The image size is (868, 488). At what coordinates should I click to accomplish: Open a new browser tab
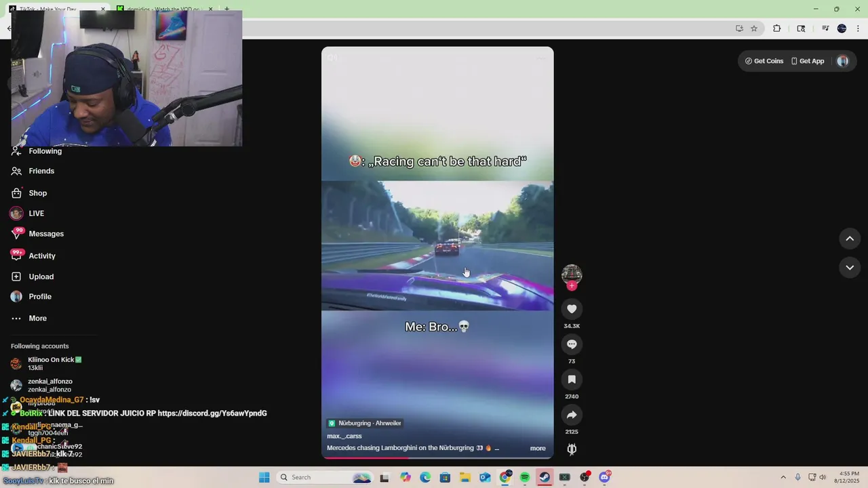pyautogui.click(x=226, y=9)
